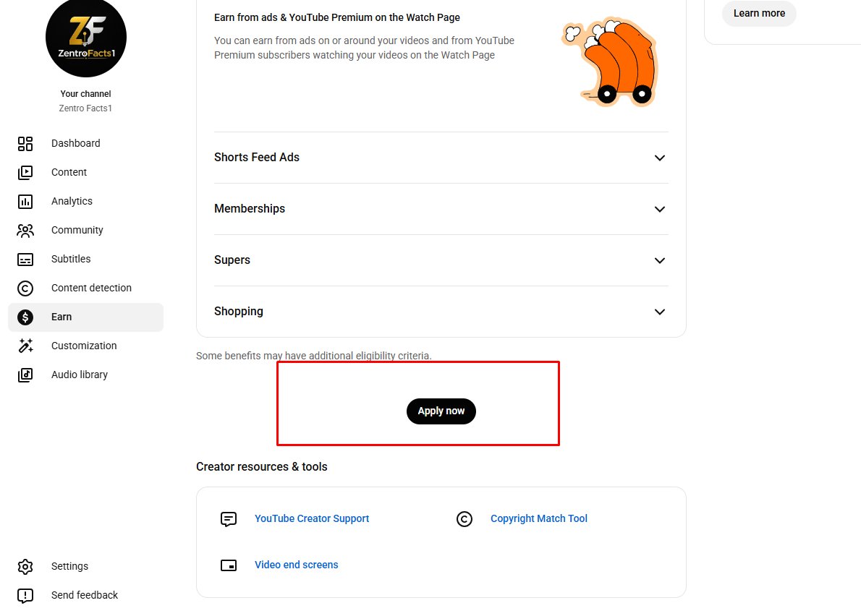This screenshot has width=861, height=616.
Task: Expand the Shopping section chevron
Action: tap(660, 312)
